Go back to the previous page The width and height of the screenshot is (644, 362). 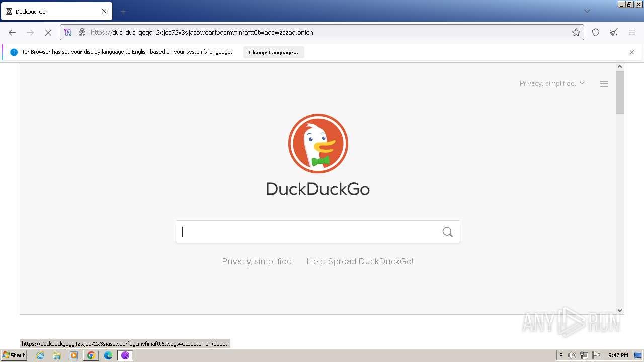coord(12,32)
